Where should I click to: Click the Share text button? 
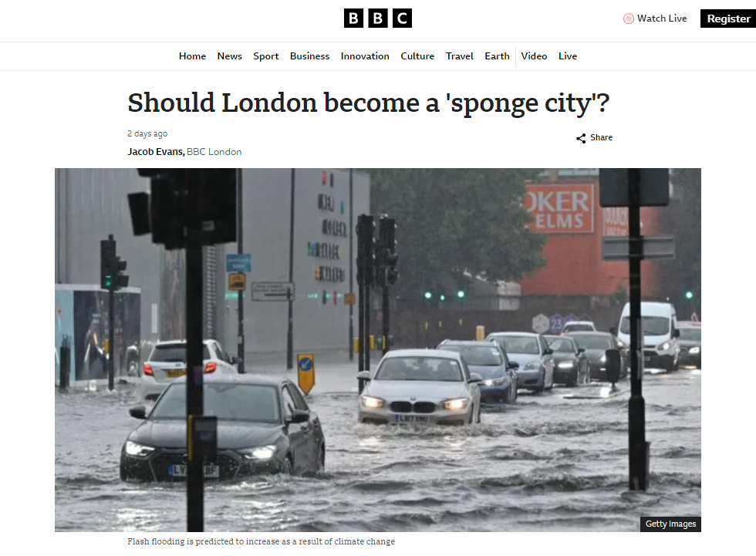coord(601,137)
